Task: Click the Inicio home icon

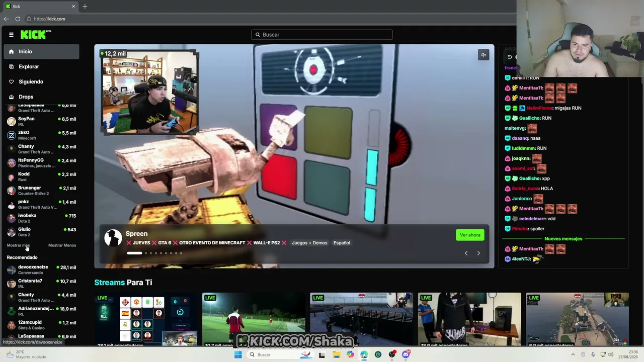Action: (x=11, y=52)
